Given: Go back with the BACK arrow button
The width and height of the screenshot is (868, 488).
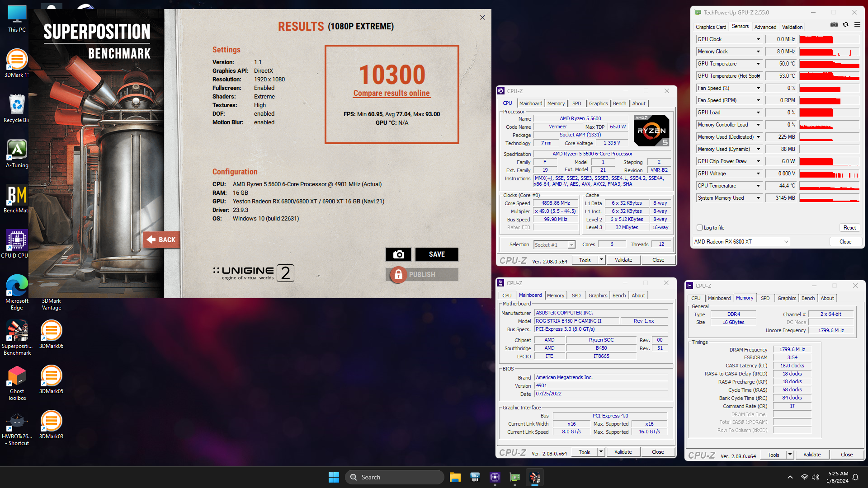Looking at the screenshot, I should click(x=161, y=240).
